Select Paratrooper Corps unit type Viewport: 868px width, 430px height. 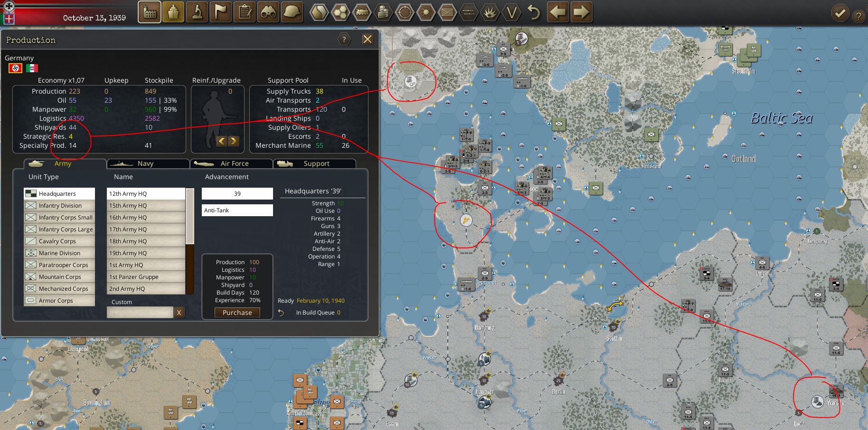pos(59,265)
